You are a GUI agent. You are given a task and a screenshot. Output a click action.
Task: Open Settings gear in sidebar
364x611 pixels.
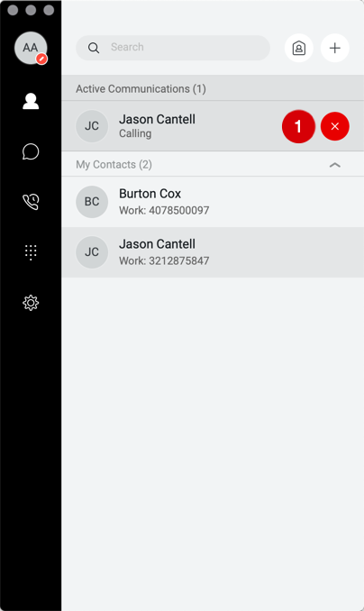pyautogui.click(x=31, y=303)
